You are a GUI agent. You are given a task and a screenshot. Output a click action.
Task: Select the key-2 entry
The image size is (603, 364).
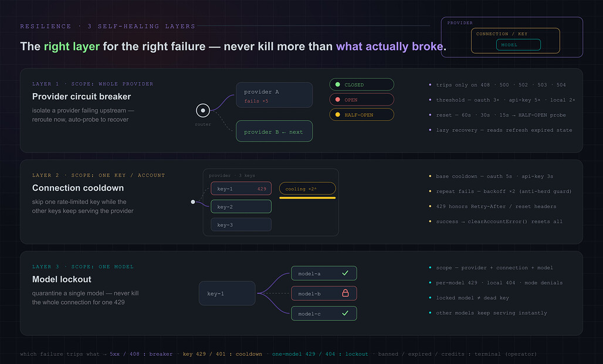click(x=241, y=207)
